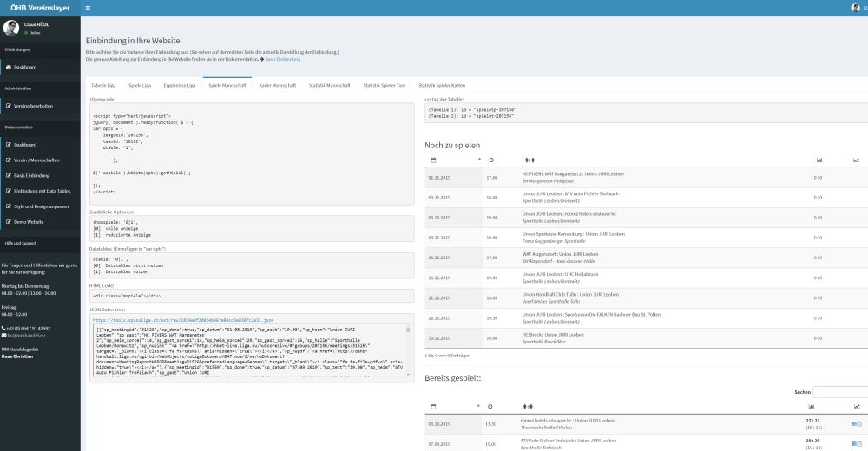Sort Noch zu spielen by the teams icon column
The width and height of the screenshot is (868, 451).
[x=529, y=160]
